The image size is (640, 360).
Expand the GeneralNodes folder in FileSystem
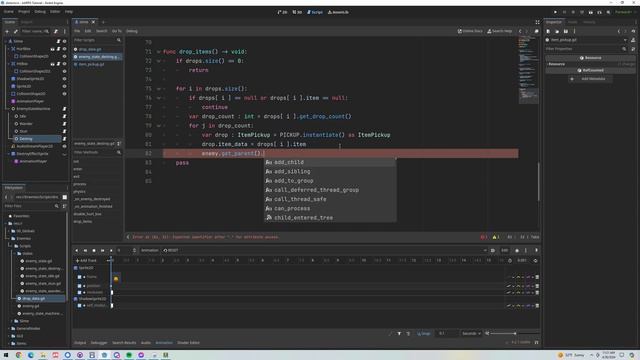[x=9, y=329]
